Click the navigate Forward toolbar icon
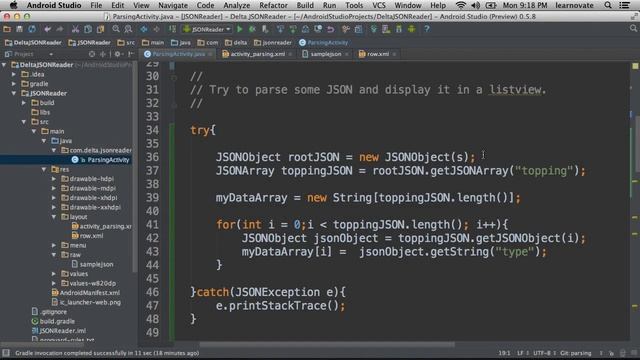640x360 pixels. pyautogui.click(x=156, y=29)
